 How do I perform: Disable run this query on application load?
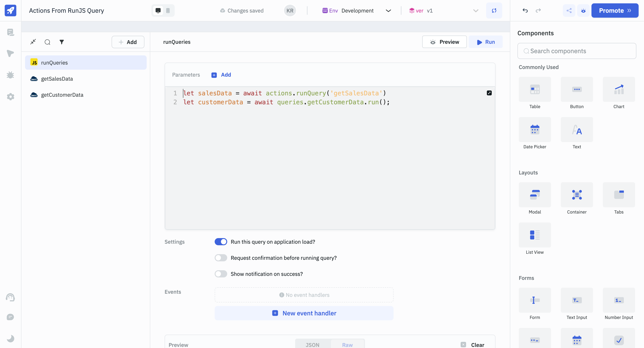[221, 242]
